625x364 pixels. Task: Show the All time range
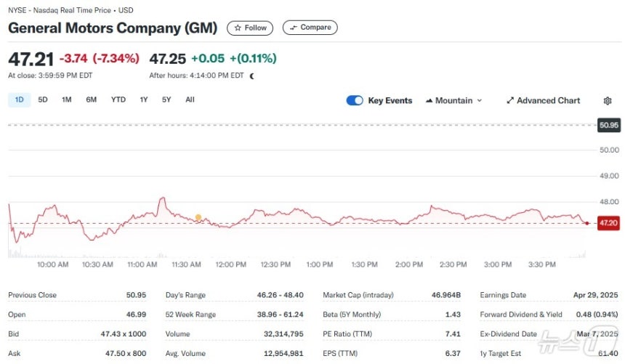coord(190,100)
